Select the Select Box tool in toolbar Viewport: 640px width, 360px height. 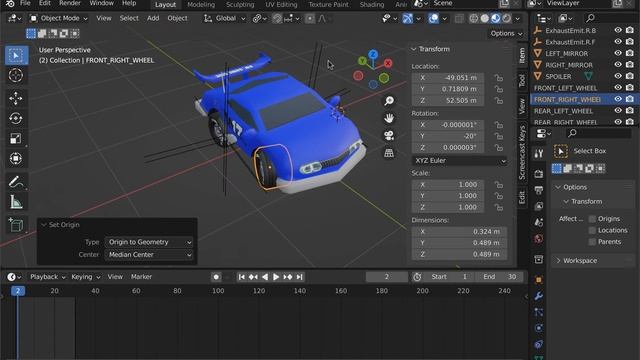click(x=16, y=56)
